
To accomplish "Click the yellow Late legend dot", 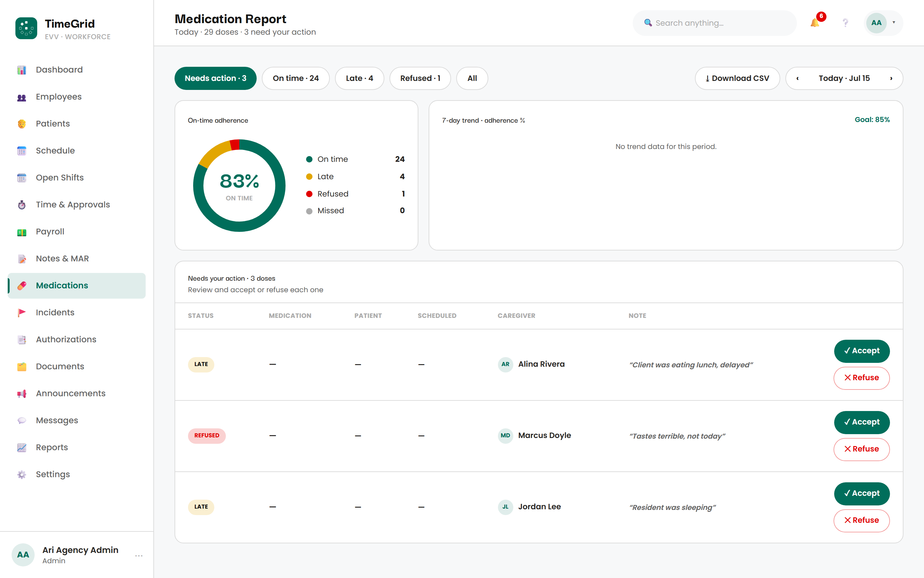I will click(309, 177).
